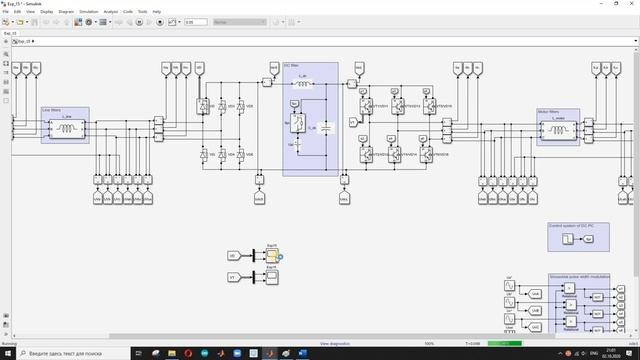Click the Save model icon
Image resolution: width=640 pixels, height=360 pixels.
tap(34, 22)
